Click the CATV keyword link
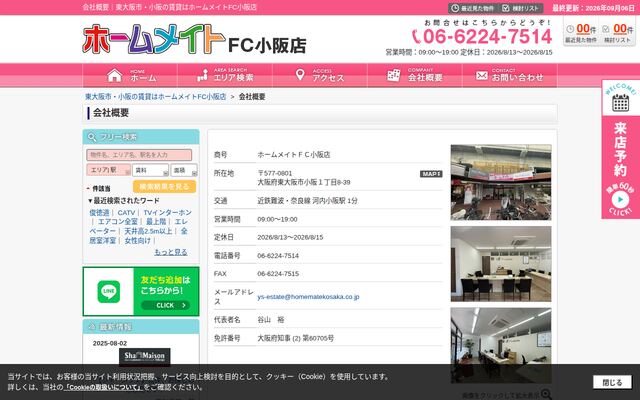640x400 pixels. coord(126,213)
